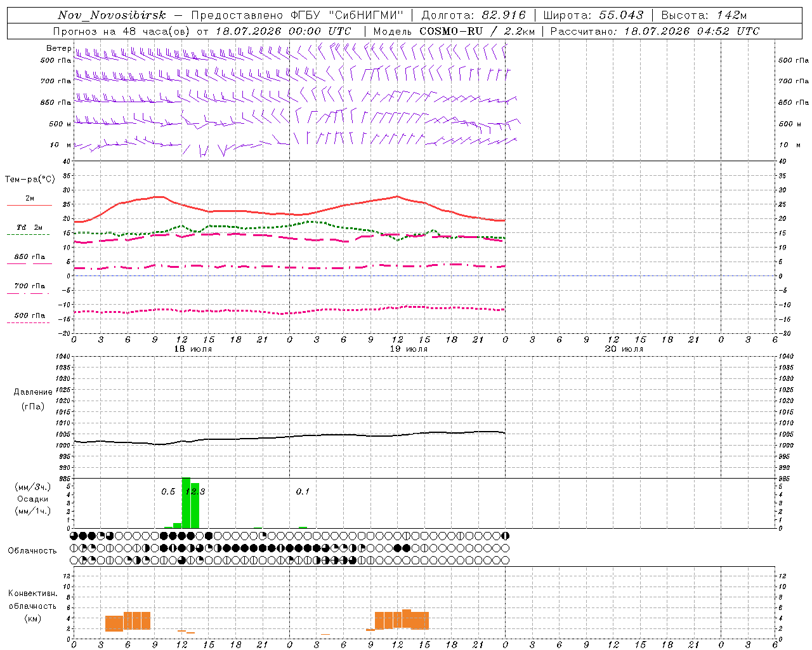Click the Осадки precipitation panel label
This screenshot has height=650, width=812.
click(32, 499)
